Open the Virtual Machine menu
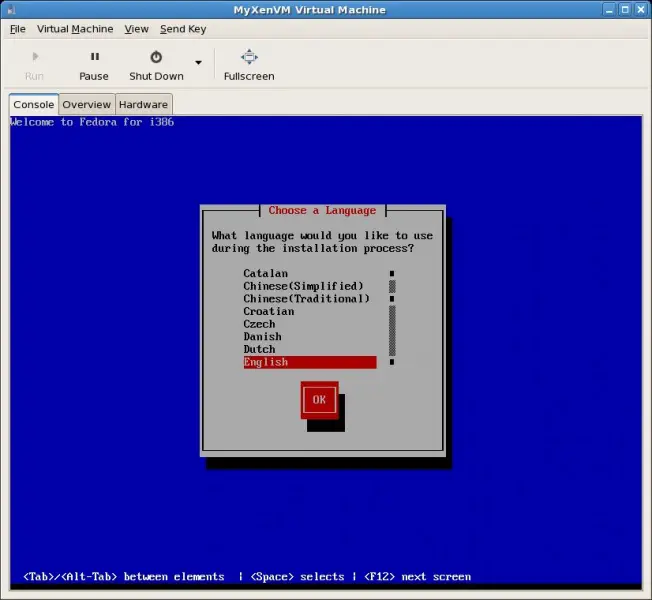 point(75,29)
